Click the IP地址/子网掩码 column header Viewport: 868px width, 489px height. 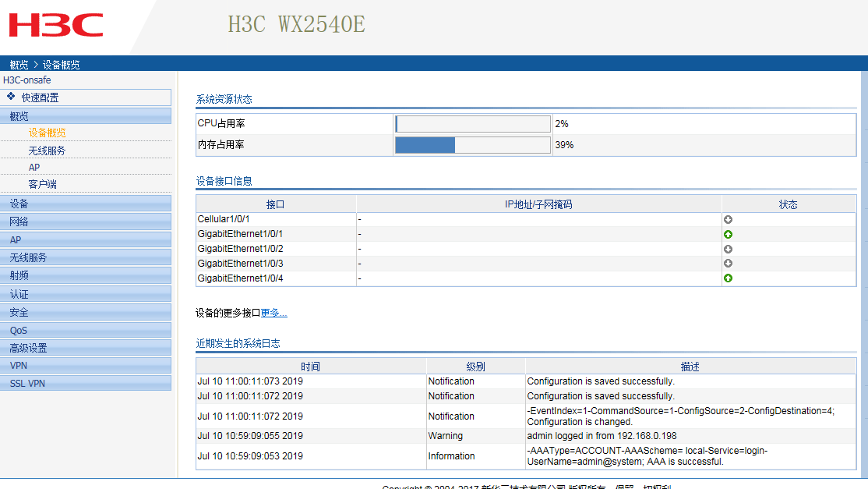[x=538, y=204]
